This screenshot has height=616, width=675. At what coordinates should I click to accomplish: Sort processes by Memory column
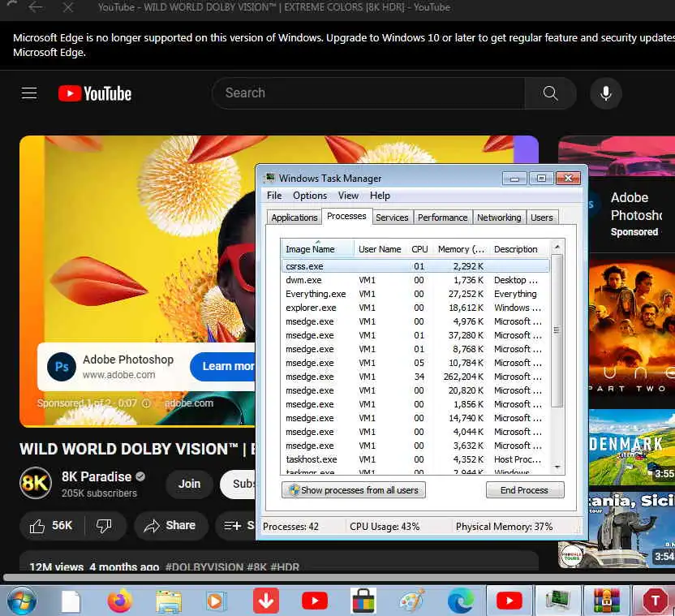click(x=461, y=249)
